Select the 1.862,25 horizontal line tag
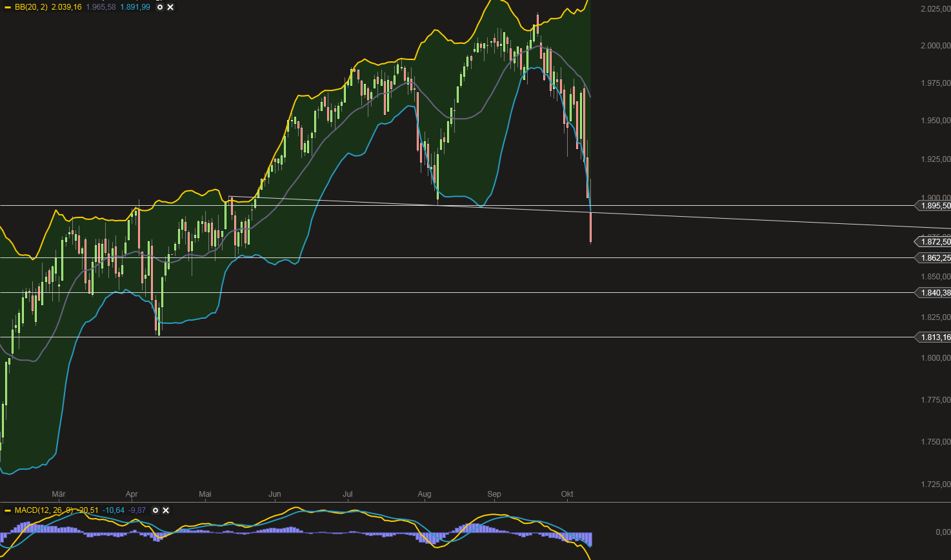 [934, 258]
